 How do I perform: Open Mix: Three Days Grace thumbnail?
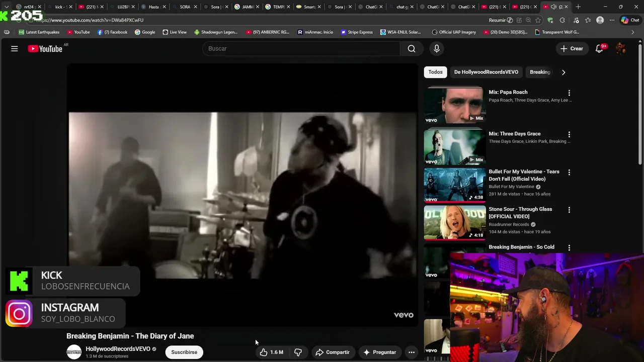(454, 147)
